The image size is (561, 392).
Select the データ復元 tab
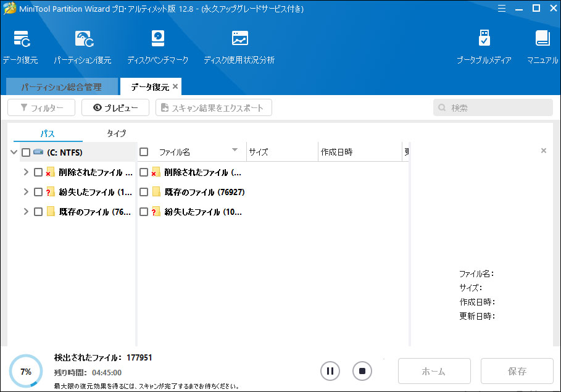click(150, 86)
